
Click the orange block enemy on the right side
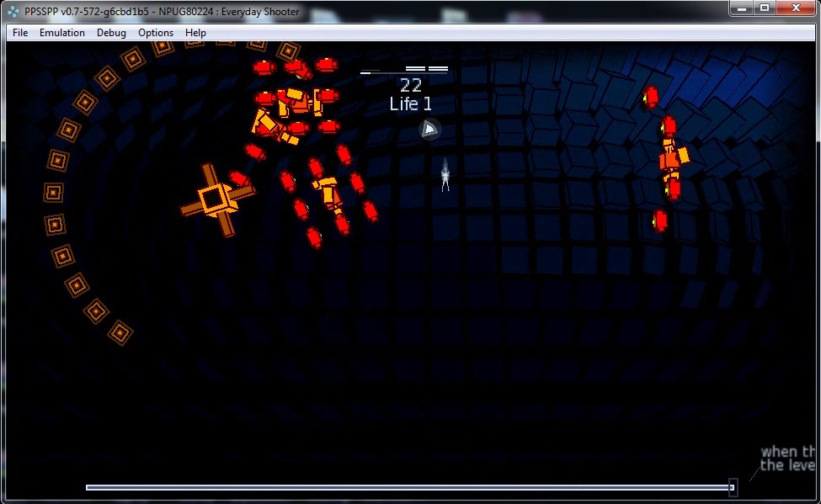pos(672,157)
